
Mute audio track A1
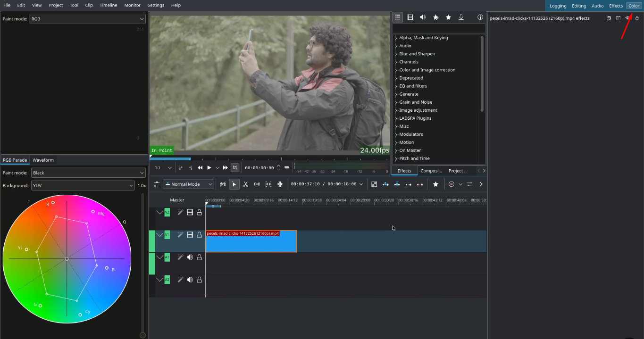click(190, 257)
